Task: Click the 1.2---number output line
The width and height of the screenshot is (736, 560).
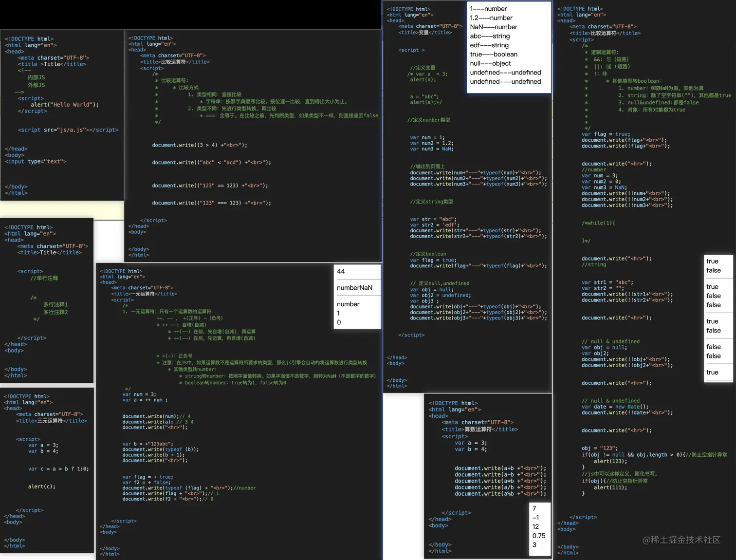Action: (491, 18)
